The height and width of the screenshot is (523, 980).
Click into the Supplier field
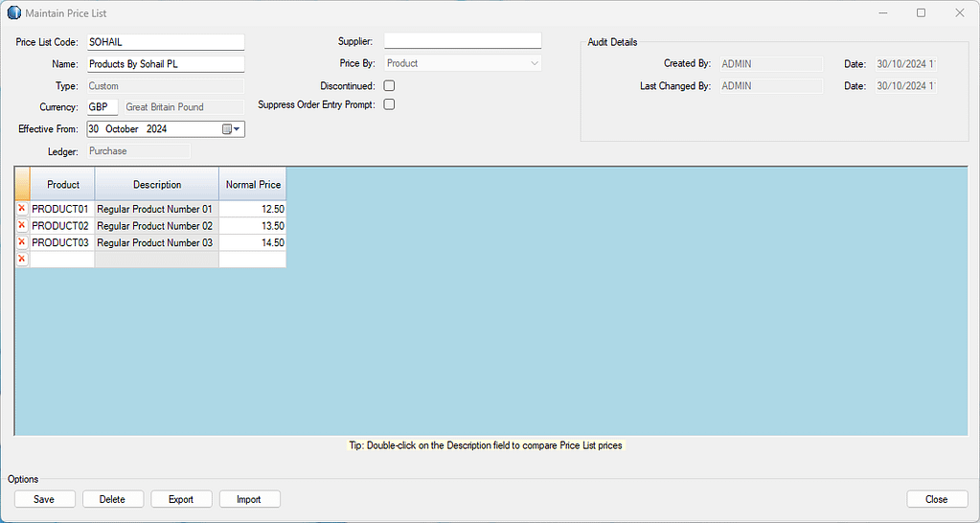(463, 41)
